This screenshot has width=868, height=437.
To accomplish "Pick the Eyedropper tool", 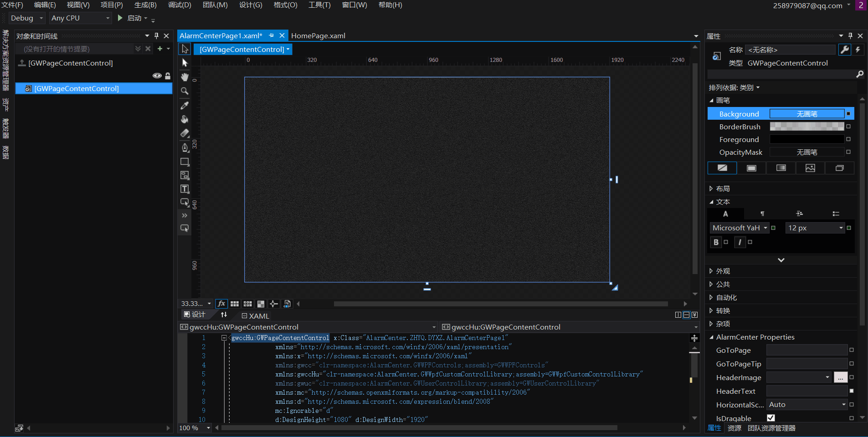I will tap(185, 105).
